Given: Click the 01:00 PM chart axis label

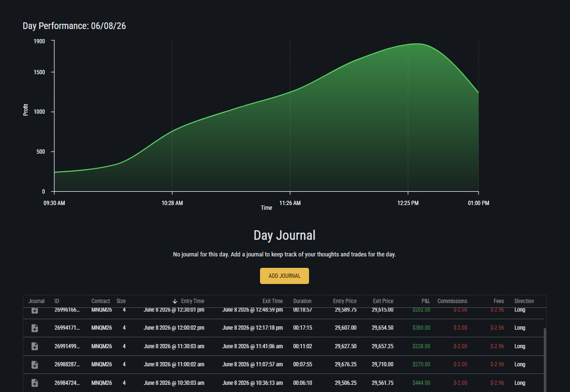Looking at the screenshot, I should (x=479, y=203).
